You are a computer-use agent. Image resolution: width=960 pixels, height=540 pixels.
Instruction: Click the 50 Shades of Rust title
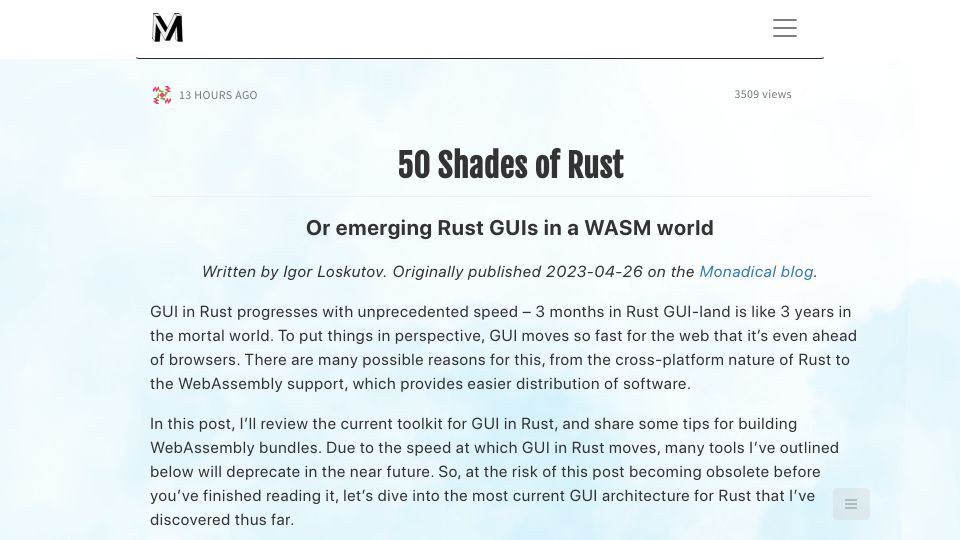point(511,165)
